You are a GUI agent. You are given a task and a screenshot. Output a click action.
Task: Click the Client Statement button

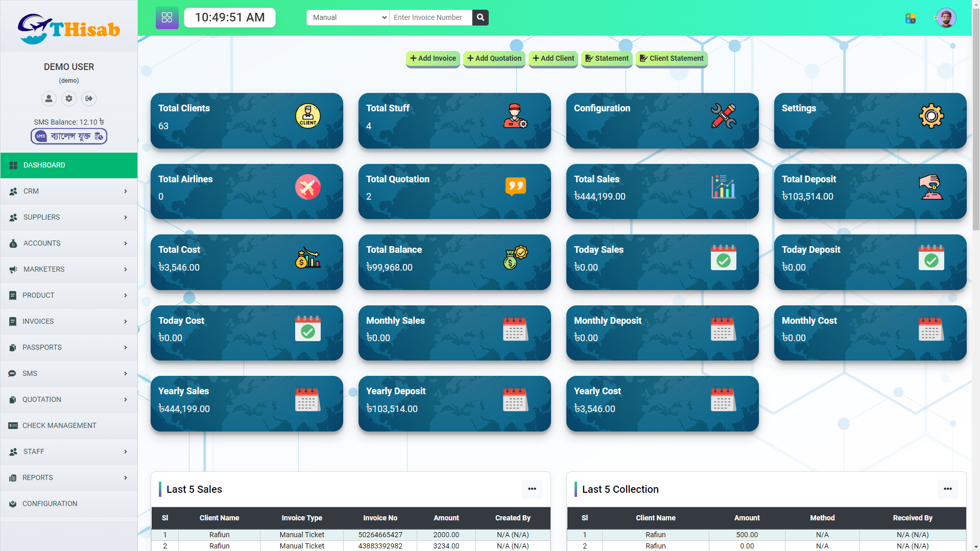pyautogui.click(x=672, y=58)
